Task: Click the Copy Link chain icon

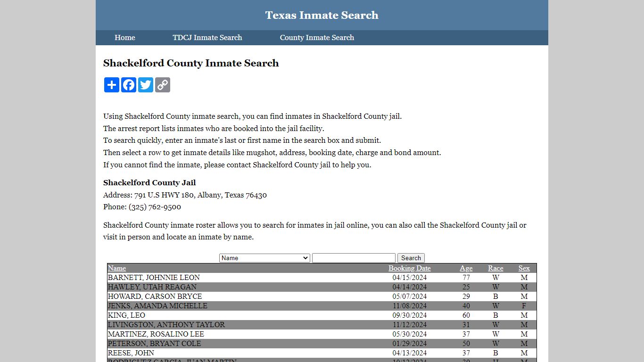Action: (163, 85)
